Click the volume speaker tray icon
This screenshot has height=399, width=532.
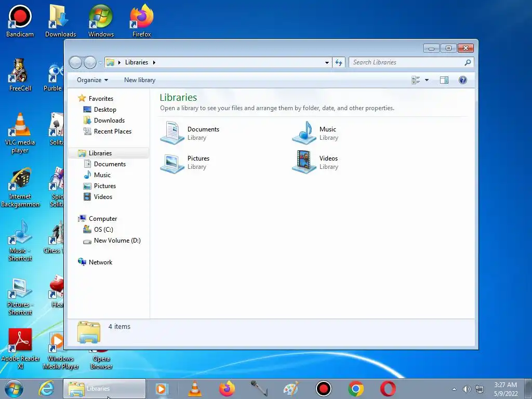click(467, 389)
